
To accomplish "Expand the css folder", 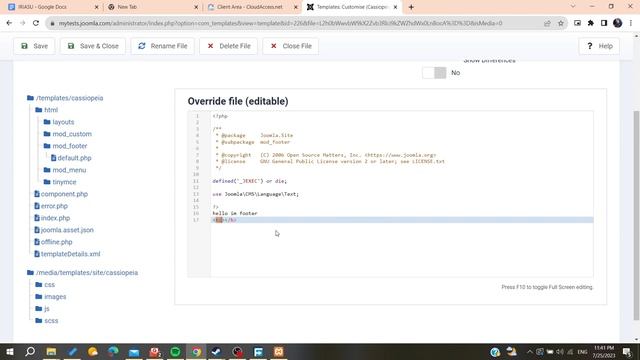I will (45, 284).
